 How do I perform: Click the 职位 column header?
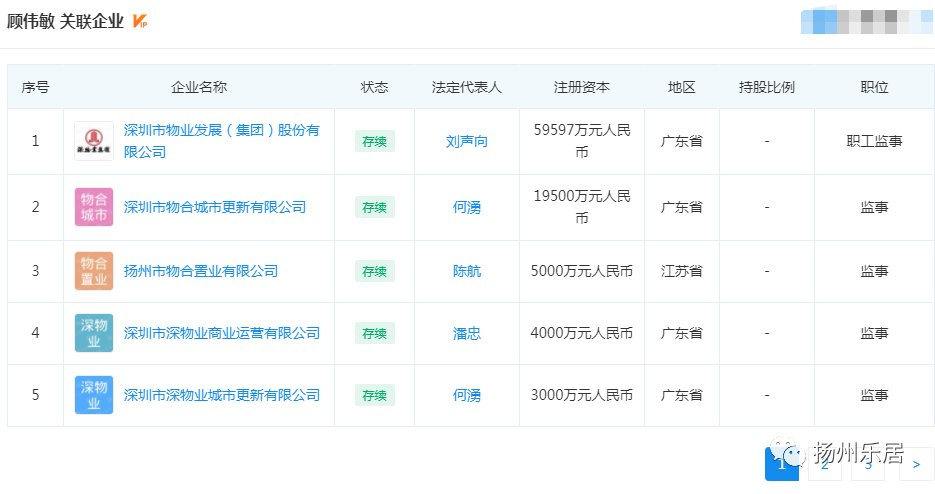pos(874,87)
